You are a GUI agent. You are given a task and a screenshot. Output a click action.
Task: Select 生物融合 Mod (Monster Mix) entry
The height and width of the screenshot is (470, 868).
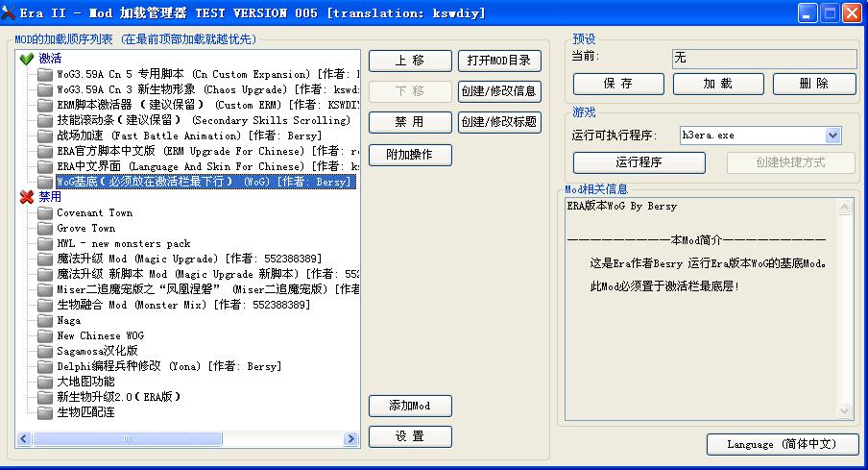pos(183,305)
